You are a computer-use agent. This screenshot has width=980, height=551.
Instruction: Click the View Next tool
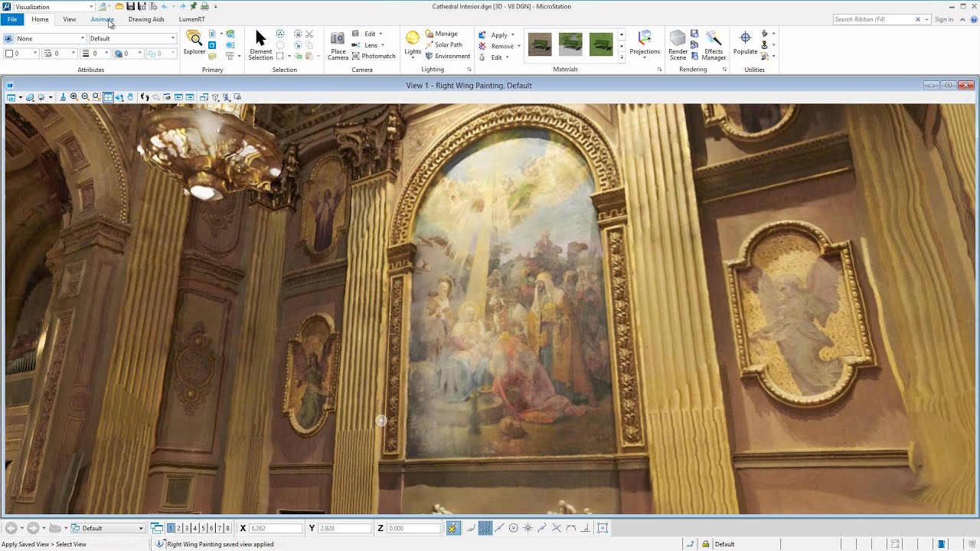point(190,97)
